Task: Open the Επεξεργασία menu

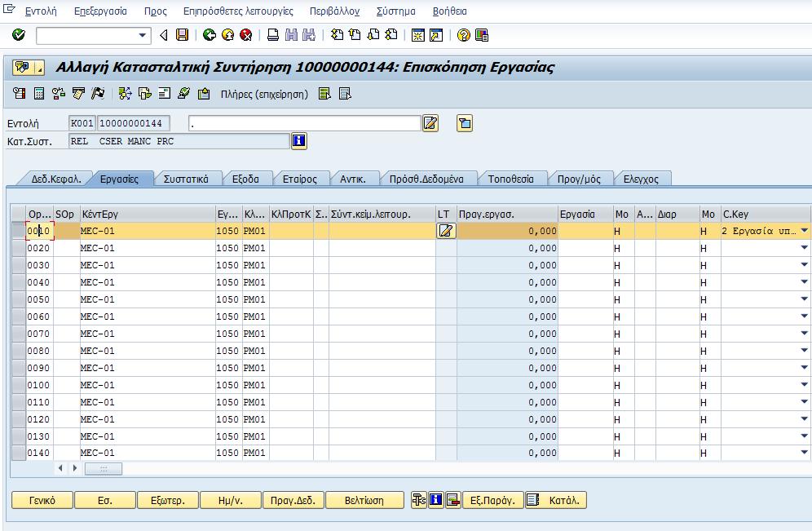Action: point(100,11)
